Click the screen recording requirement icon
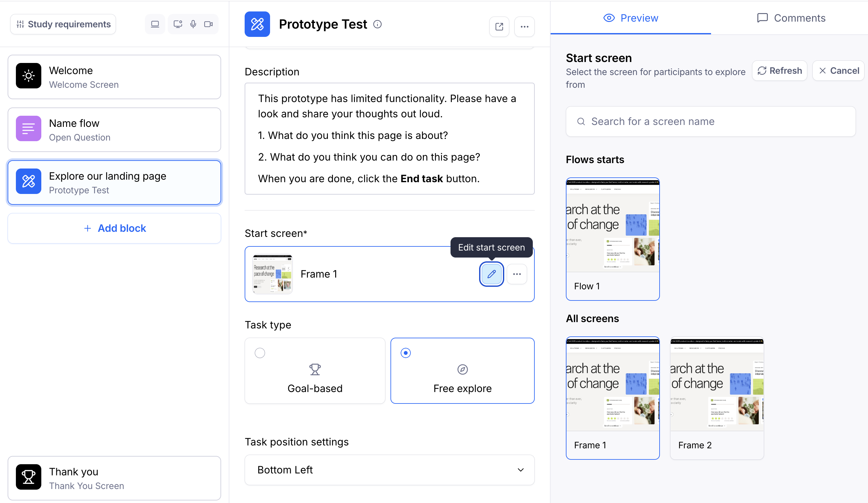Viewport: 868px width, 503px height. (x=178, y=24)
